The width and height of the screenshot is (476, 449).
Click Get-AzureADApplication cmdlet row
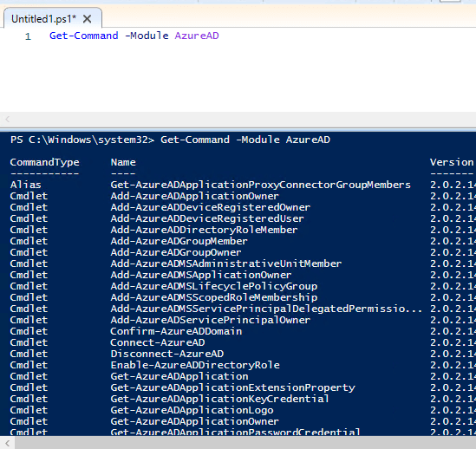[x=179, y=376]
